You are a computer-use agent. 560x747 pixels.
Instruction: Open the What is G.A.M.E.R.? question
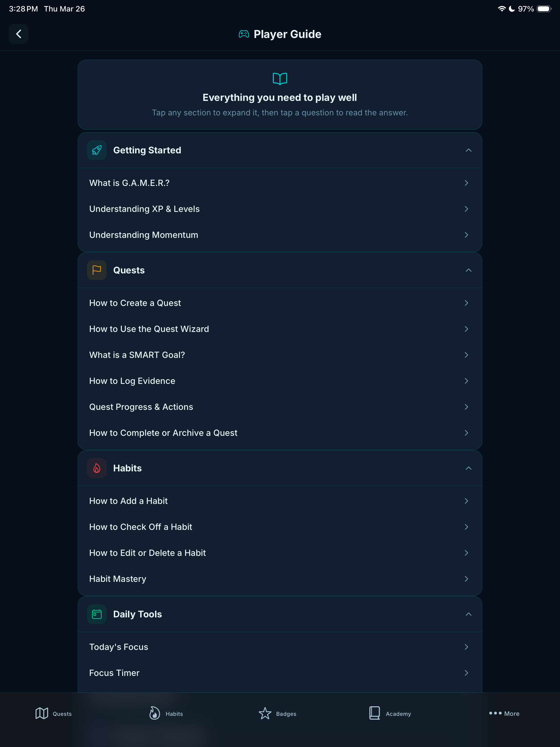point(280,183)
